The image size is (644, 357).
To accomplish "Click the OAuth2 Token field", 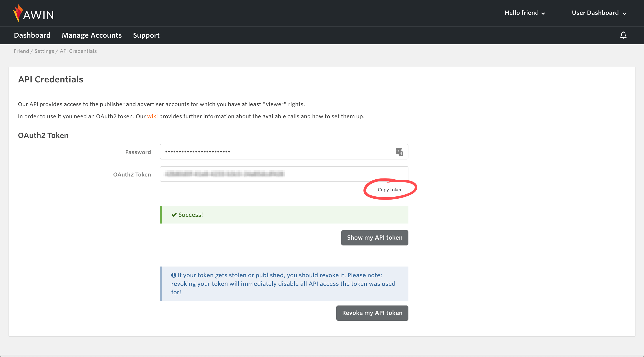I will 284,174.
